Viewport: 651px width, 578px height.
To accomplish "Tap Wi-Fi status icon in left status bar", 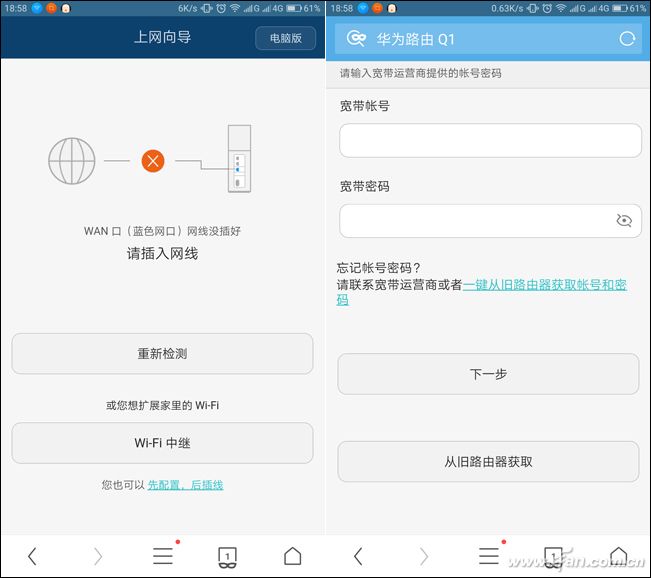I will [x=235, y=8].
